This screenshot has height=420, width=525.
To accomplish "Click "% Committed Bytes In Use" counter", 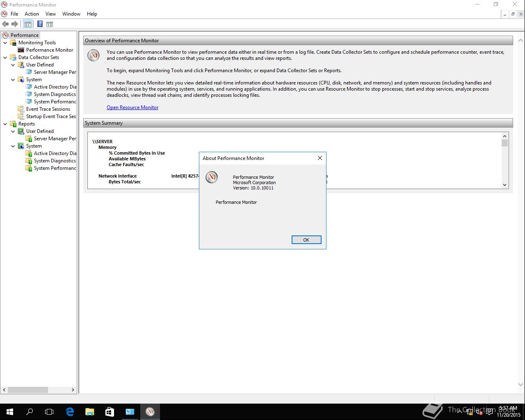I will (137, 153).
